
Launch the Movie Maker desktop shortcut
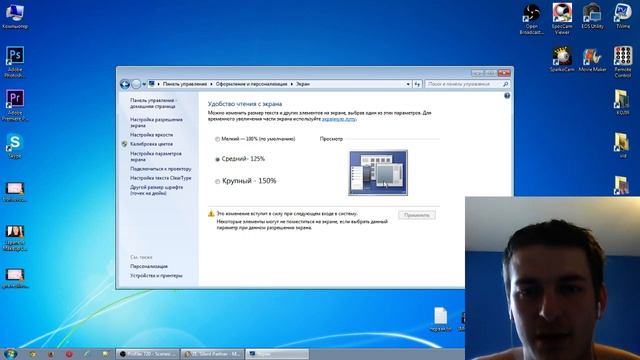[x=592, y=60]
